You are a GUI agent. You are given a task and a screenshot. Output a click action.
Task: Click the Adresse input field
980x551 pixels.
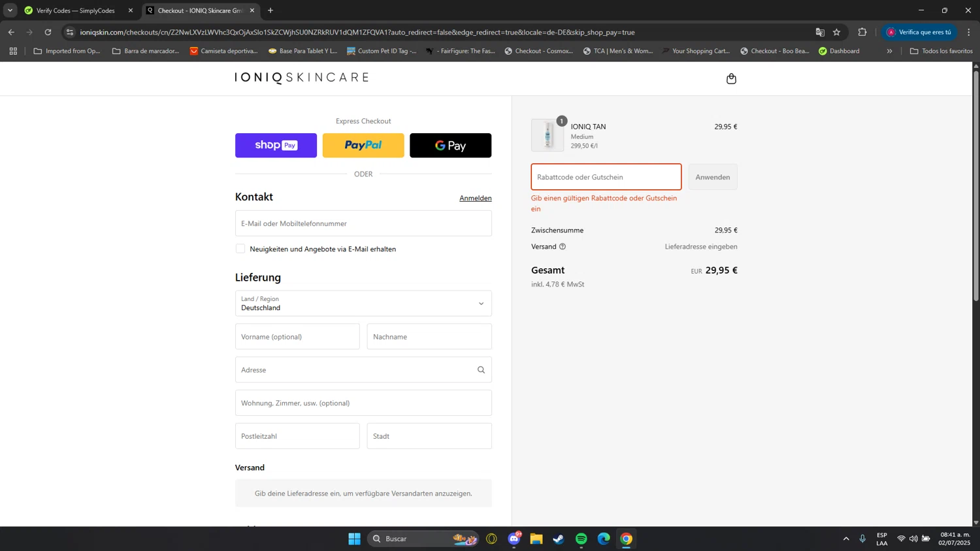pyautogui.click(x=363, y=370)
